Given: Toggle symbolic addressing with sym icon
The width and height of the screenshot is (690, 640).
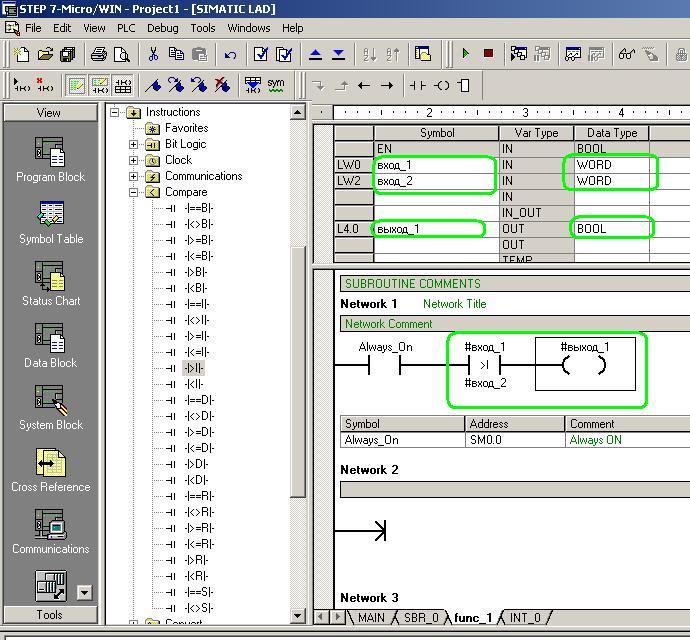Looking at the screenshot, I should click(x=276, y=85).
